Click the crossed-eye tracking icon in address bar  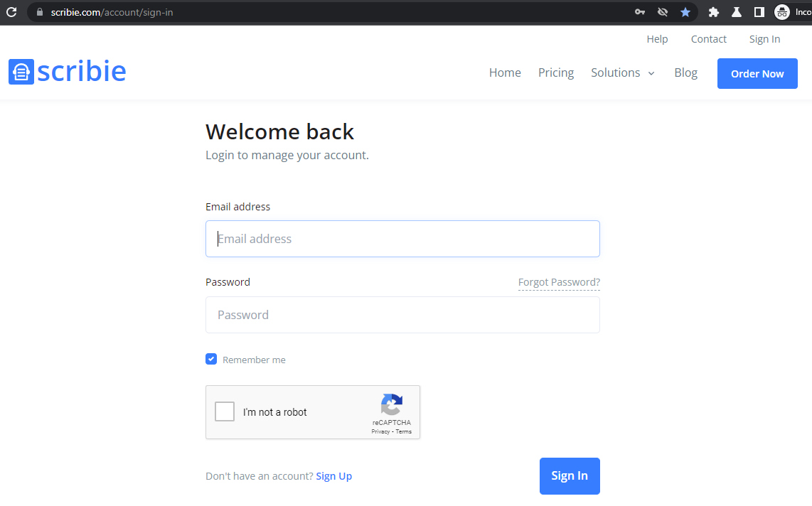663,12
